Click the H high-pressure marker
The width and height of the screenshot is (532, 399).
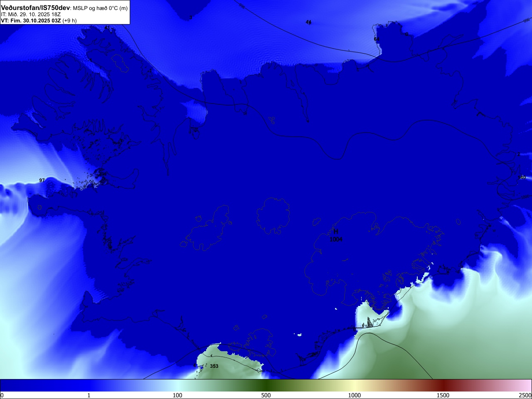pyautogui.click(x=336, y=232)
